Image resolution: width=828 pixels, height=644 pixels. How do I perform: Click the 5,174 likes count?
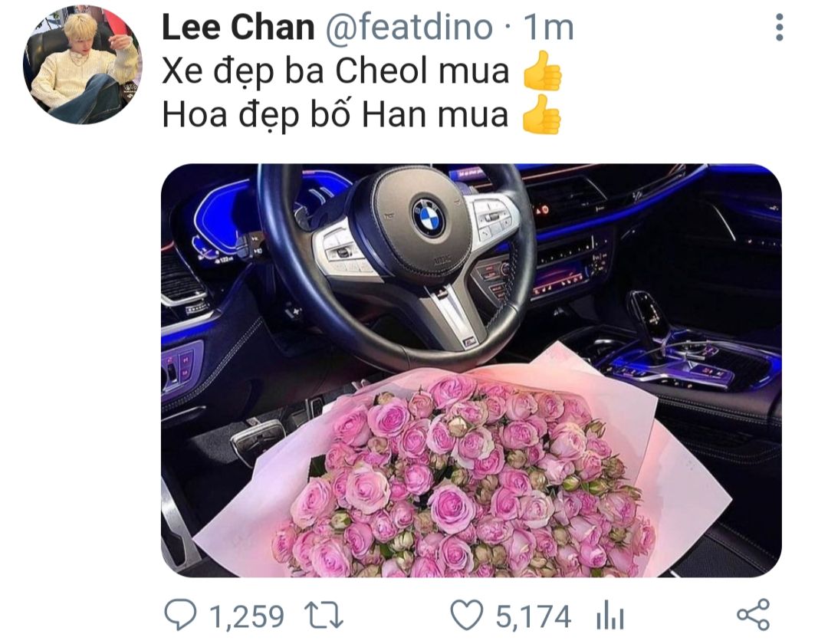tap(534, 616)
